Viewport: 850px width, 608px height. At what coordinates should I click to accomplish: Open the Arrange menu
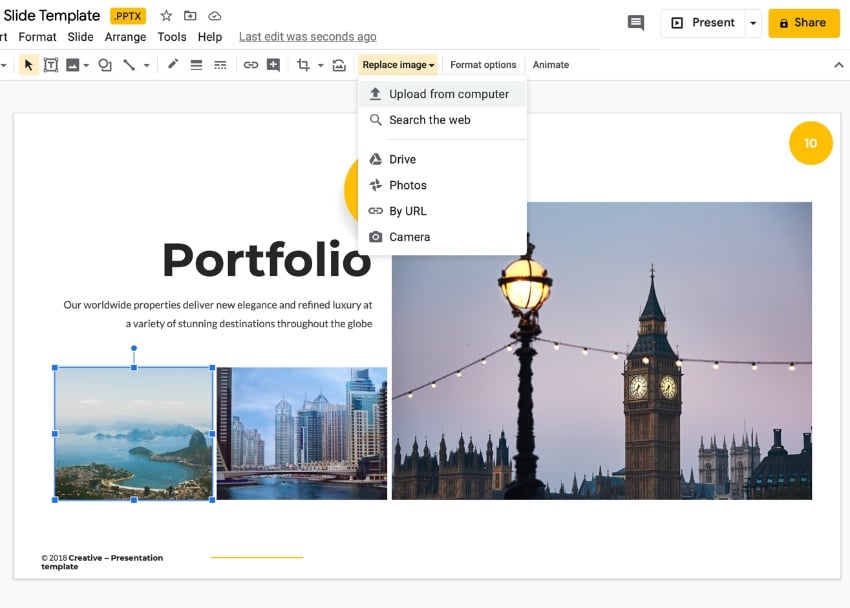click(x=124, y=37)
